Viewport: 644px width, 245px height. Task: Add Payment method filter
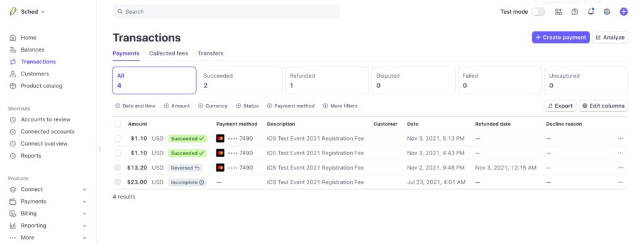tap(291, 106)
